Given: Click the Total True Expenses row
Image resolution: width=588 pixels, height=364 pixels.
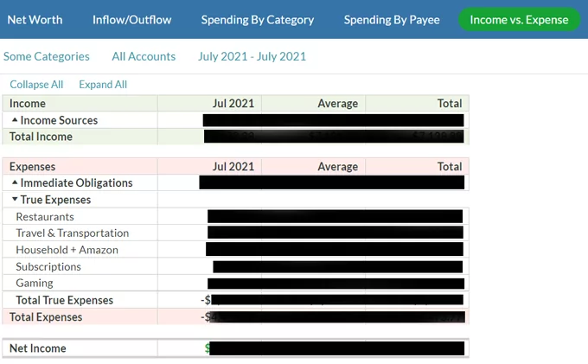Looking at the screenshot, I should [x=235, y=300].
